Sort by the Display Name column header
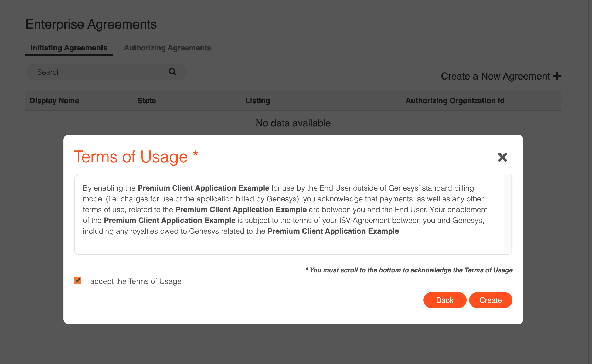The image size is (592, 364). click(x=54, y=101)
